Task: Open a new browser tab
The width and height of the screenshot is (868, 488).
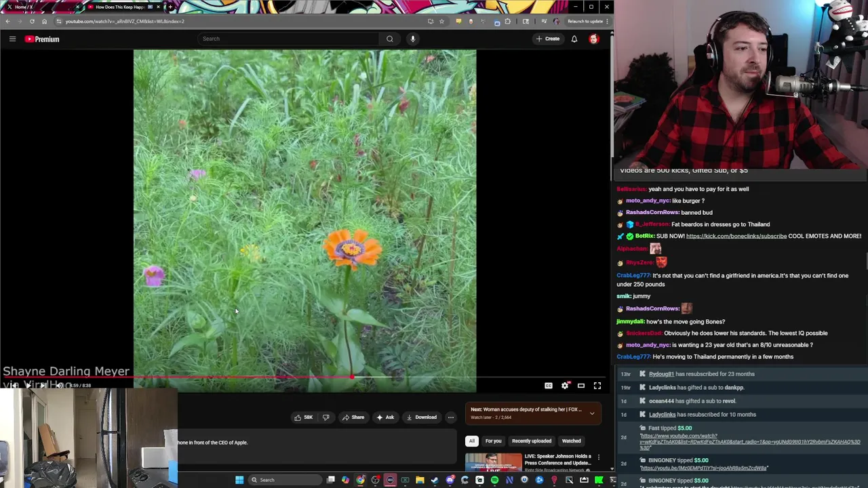Action: (x=170, y=7)
